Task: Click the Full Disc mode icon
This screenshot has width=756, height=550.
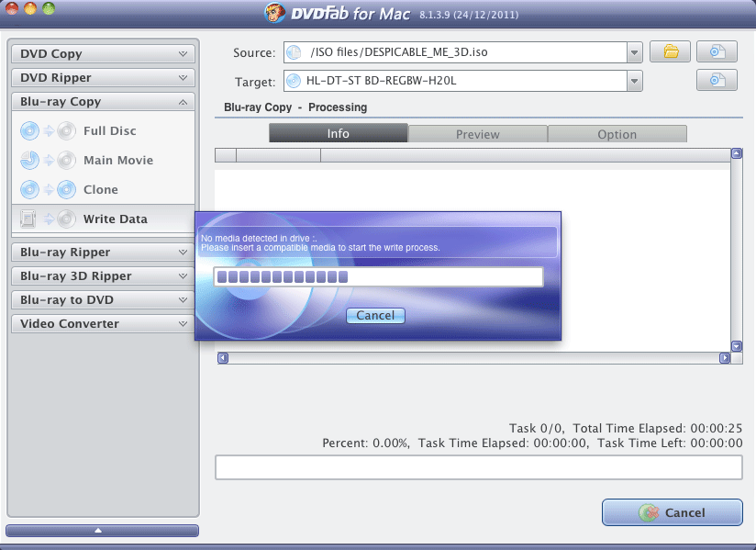Action: [x=47, y=131]
